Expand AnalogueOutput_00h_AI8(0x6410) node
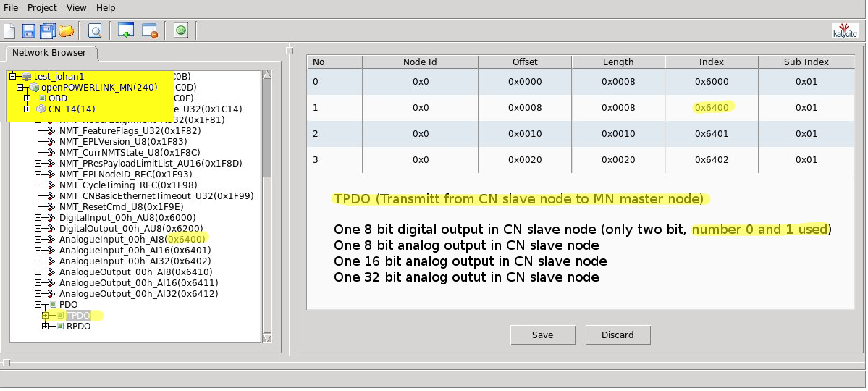This screenshot has height=391, width=868. tap(38, 272)
